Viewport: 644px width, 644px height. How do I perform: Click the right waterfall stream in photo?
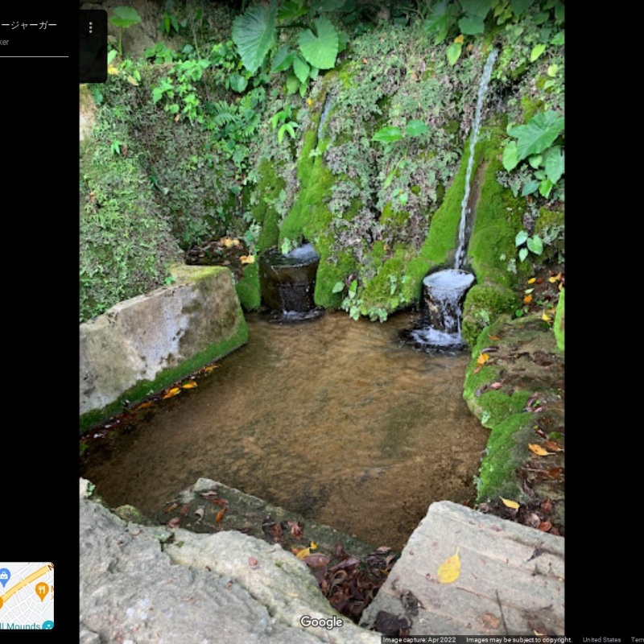(472, 161)
